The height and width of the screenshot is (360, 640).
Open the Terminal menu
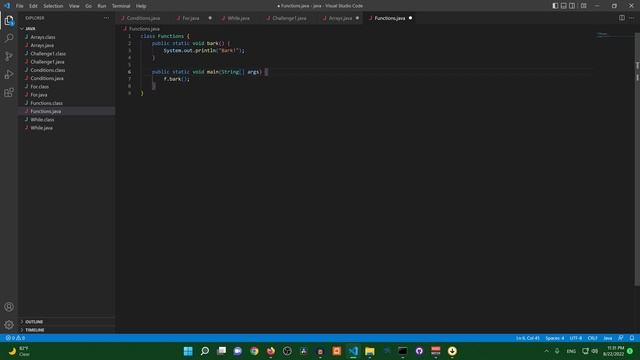[121, 6]
